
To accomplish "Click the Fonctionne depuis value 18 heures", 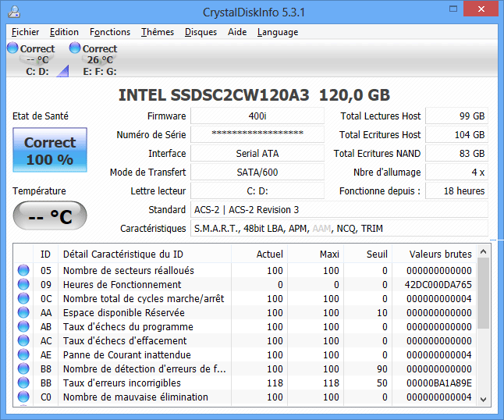I will (456, 191).
